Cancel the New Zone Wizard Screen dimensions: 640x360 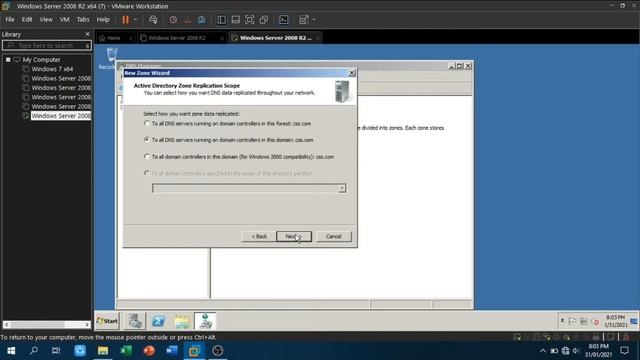pos(334,236)
